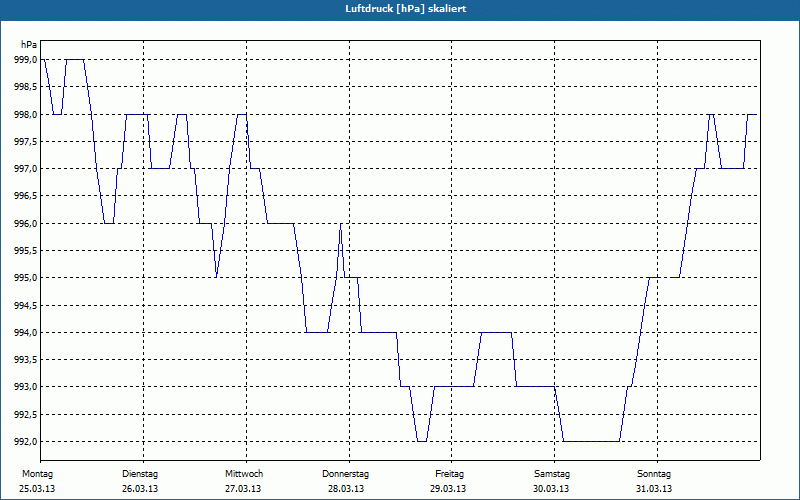This screenshot has width=800, height=500.
Task: Click the date 27.03.13
Action: [243, 489]
